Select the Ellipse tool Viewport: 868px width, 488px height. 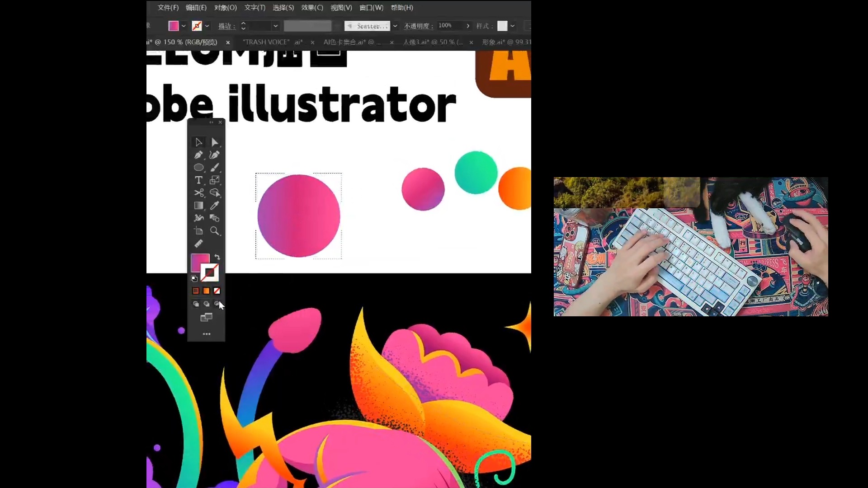coord(198,168)
